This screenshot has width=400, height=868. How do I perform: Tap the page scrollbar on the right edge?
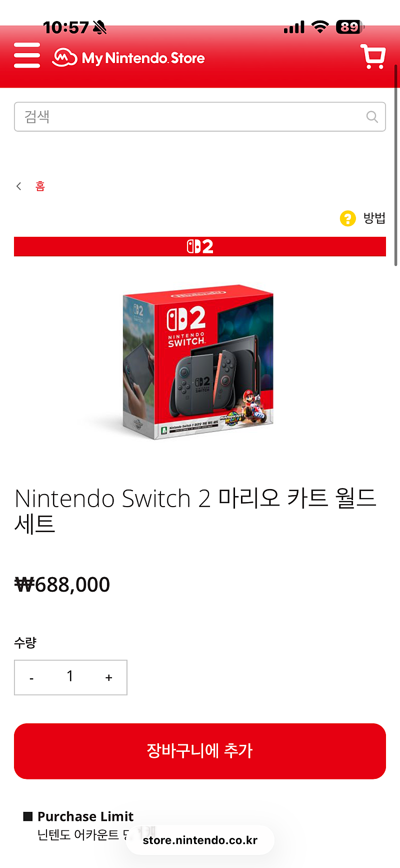[396, 165]
